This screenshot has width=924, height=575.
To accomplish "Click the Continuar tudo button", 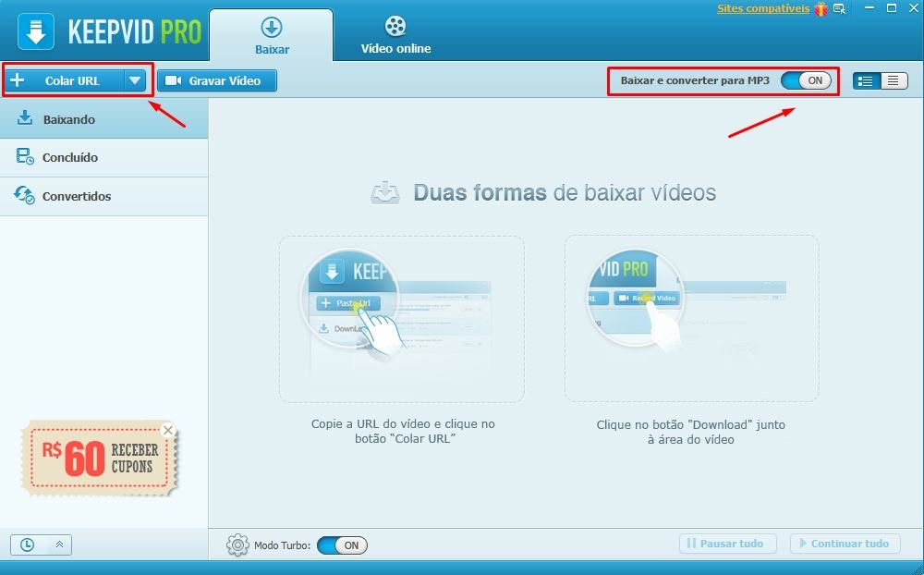I will tap(845, 544).
